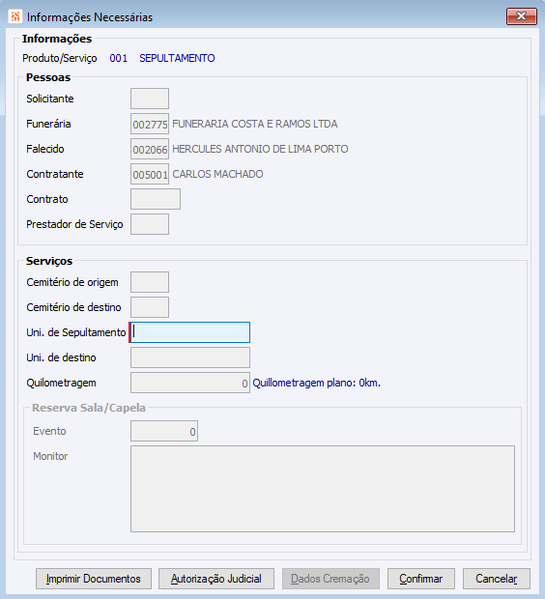The width and height of the screenshot is (545, 599).
Task: Click the Produto/Serviço label
Action: [x=60, y=58]
